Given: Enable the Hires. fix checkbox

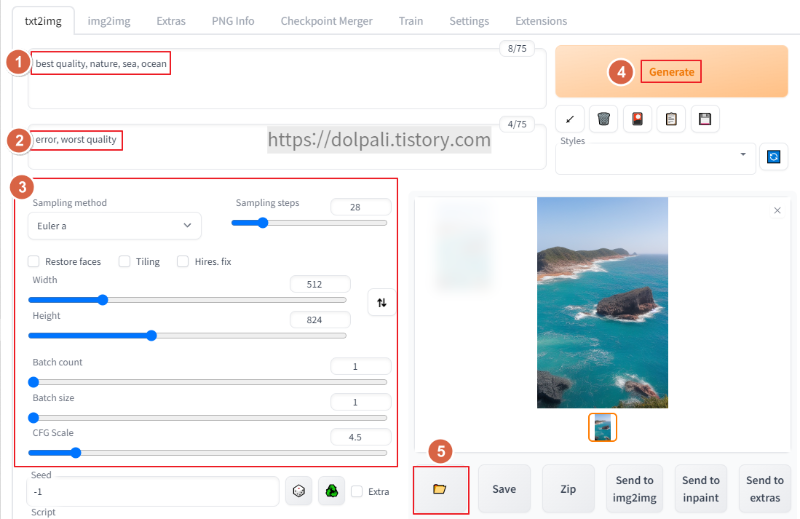Looking at the screenshot, I should (x=183, y=261).
